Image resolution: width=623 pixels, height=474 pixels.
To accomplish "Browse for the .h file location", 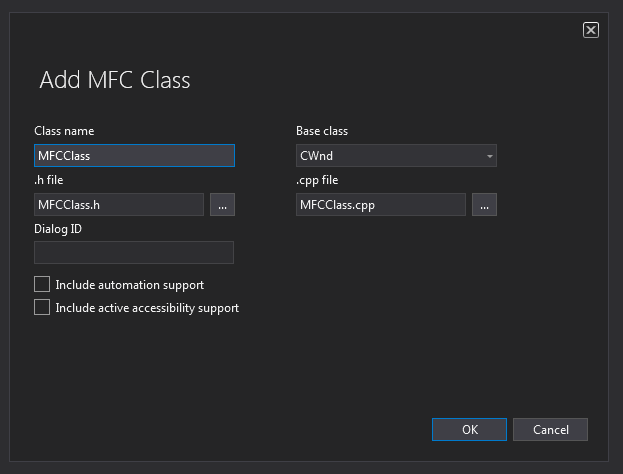I will tap(222, 205).
